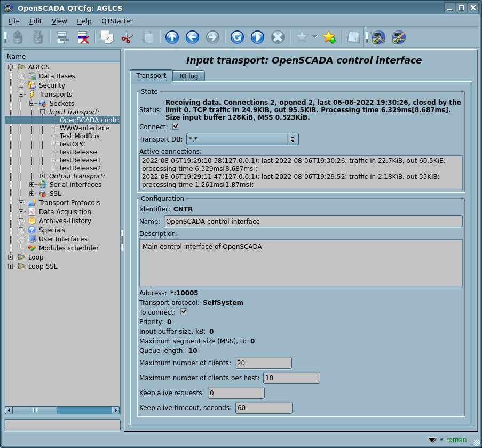Toggle the Connect checkbox in State

(176, 127)
